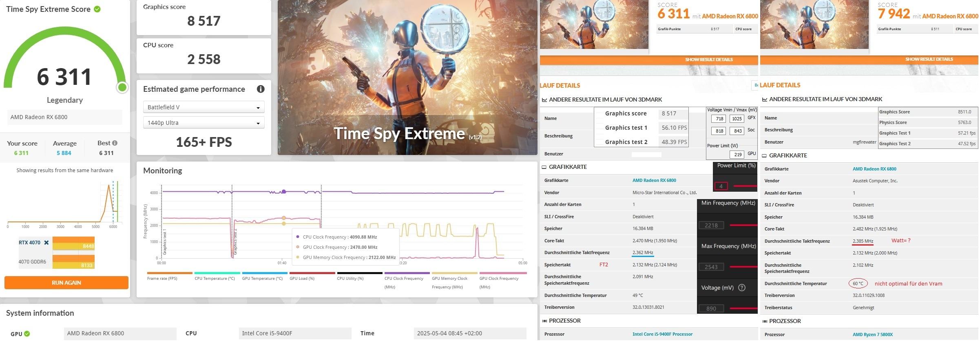The width and height of the screenshot is (980, 341).
Task: Click the Average score value 5 884
Action: click(64, 153)
